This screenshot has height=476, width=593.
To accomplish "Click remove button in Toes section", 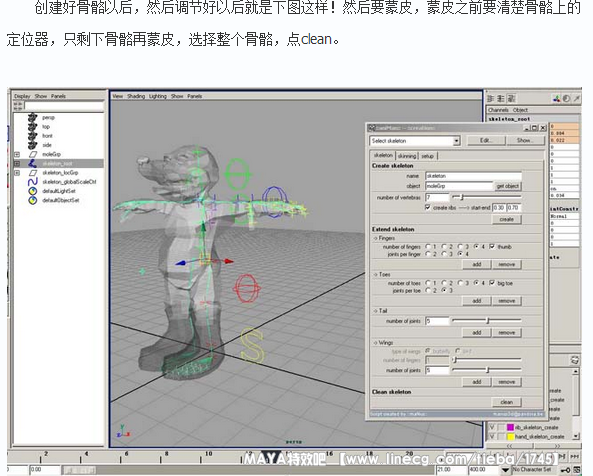I will (x=507, y=301).
